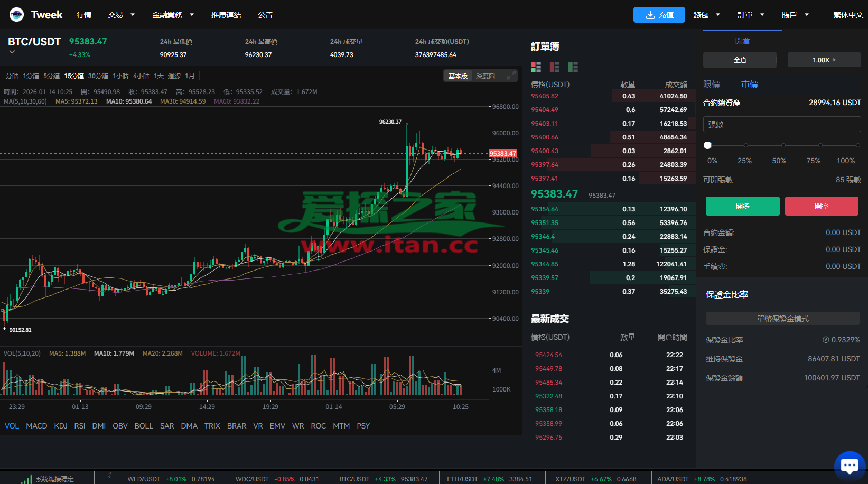Viewport: 868px width, 484px height.
Task: Open the 錢包 wallet dropdown menu
Action: (706, 15)
